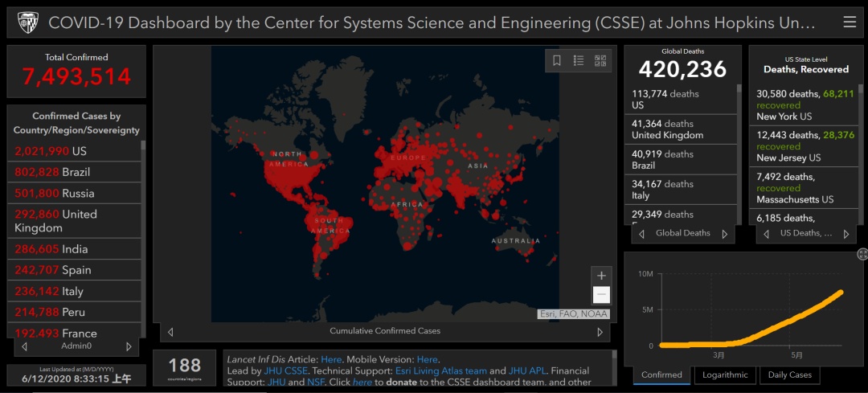
Task: Show the map legend list icon
Action: (x=579, y=61)
